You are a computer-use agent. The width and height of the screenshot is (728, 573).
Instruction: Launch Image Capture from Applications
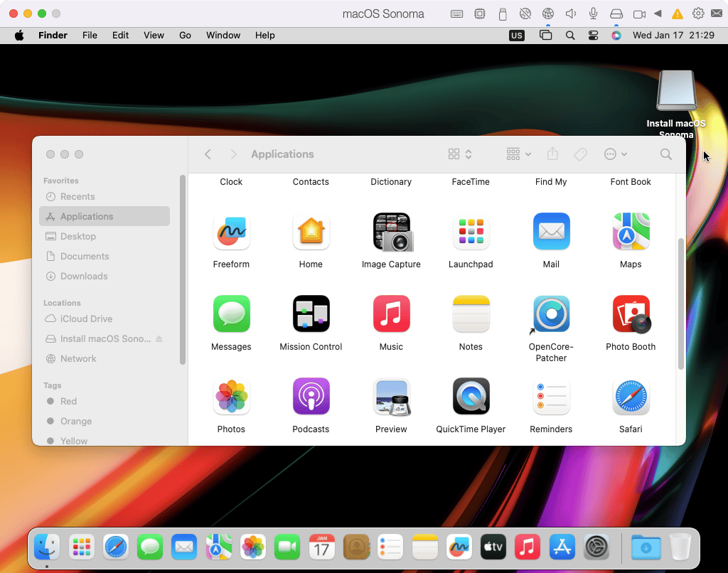pyautogui.click(x=391, y=232)
